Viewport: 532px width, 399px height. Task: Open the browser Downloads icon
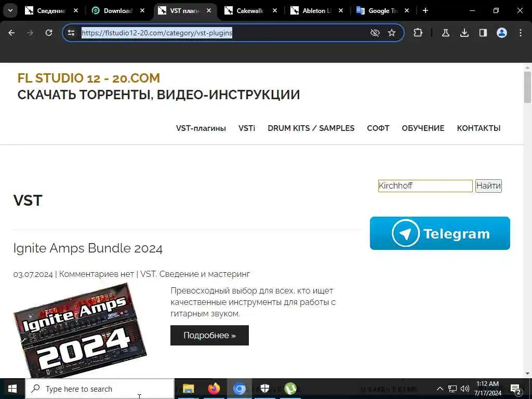click(x=464, y=33)
